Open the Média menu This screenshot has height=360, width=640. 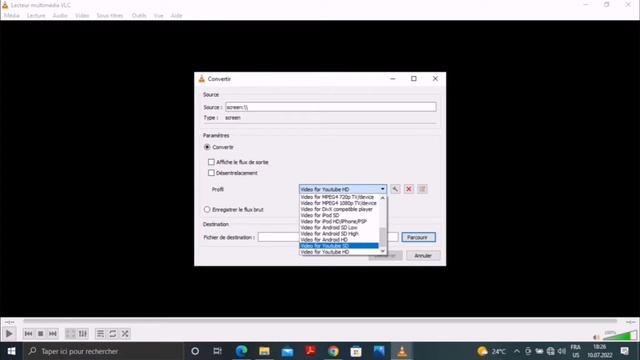tap(11, 16)
